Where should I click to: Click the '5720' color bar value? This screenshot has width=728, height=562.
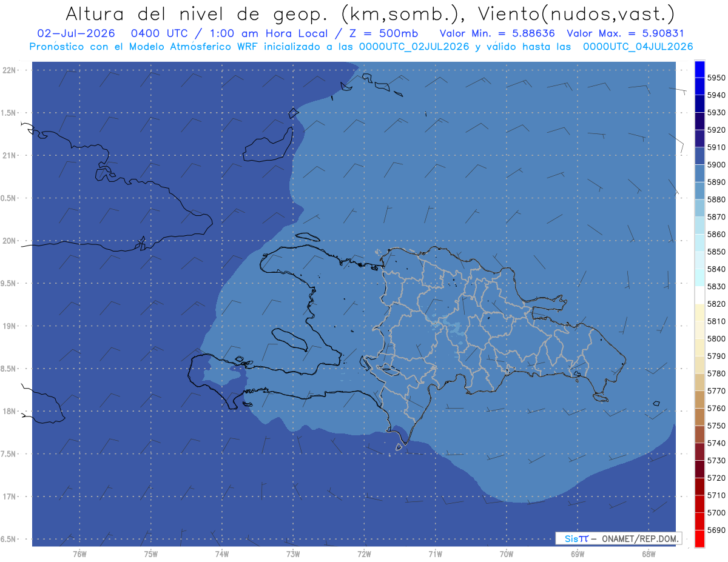716,478
